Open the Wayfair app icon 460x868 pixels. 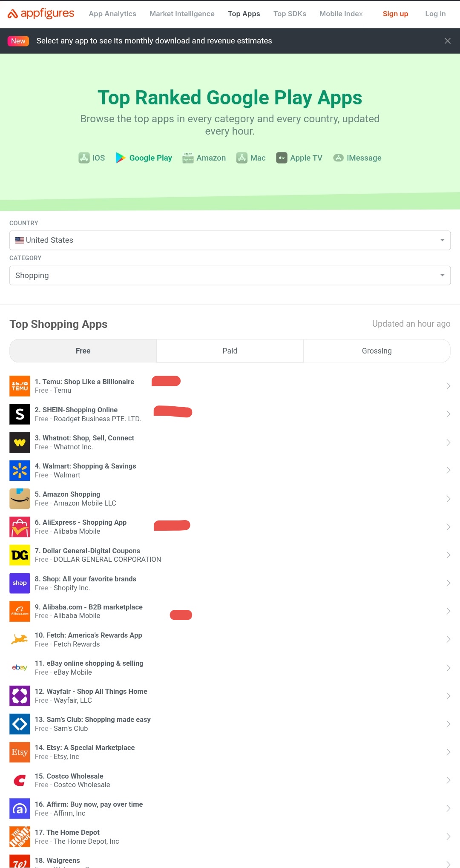point(20,696)
